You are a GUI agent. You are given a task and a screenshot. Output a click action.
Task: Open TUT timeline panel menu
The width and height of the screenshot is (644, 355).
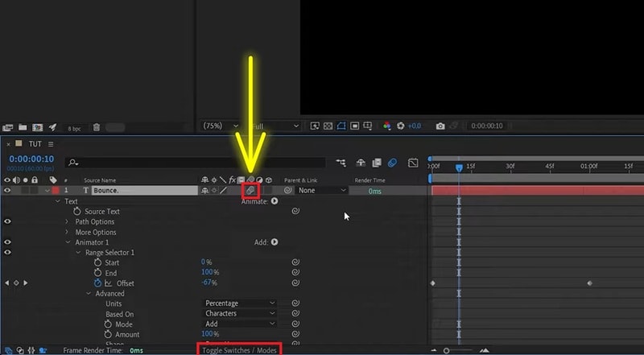point(51,144)
